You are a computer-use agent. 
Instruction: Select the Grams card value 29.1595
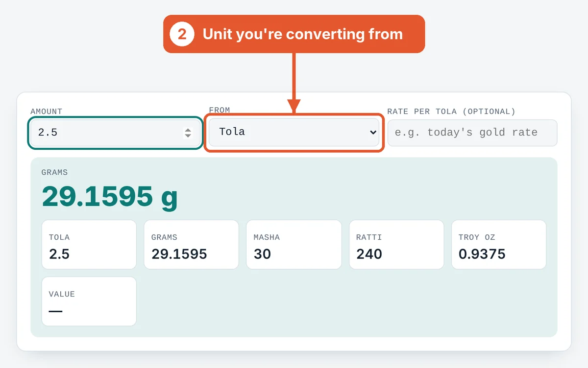click(x=179, y=254)
